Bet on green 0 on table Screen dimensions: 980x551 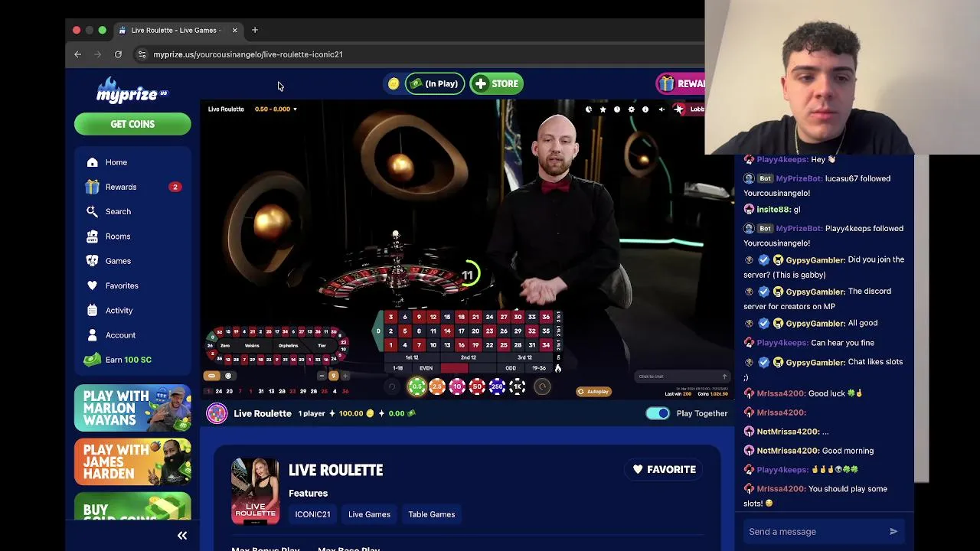(x=377, y=331)
